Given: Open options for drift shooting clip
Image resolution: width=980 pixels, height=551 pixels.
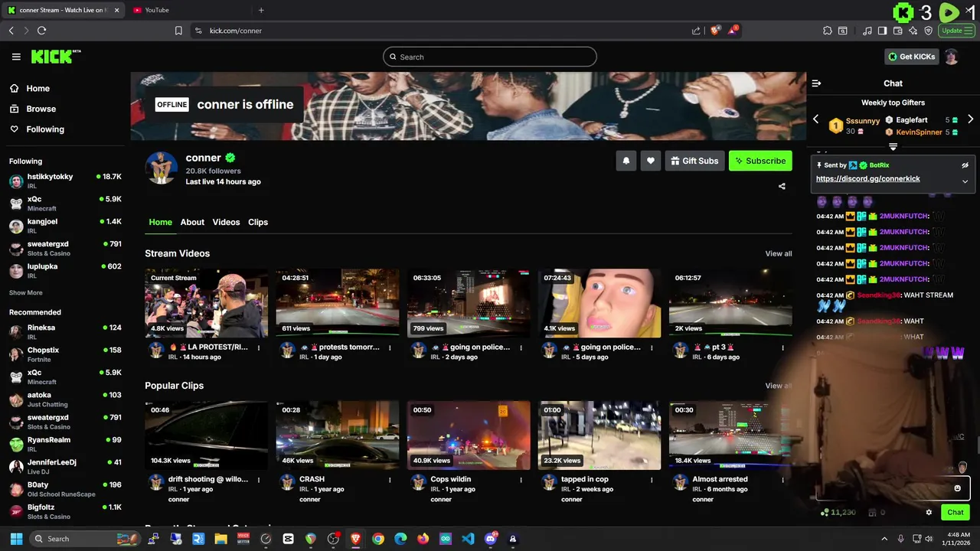Looking at the screenshot, I should (x=258, y=480).
